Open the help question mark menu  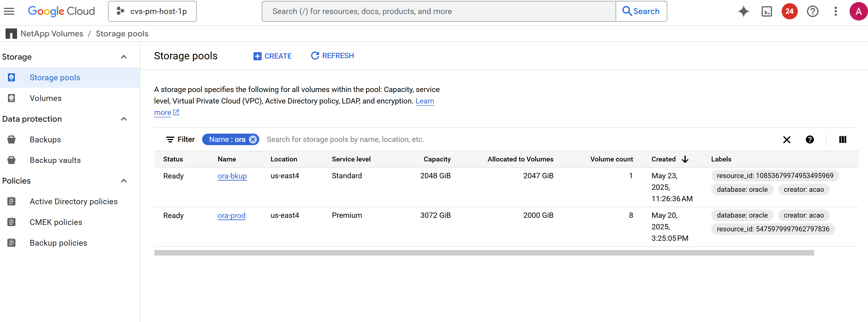point(813,11)
